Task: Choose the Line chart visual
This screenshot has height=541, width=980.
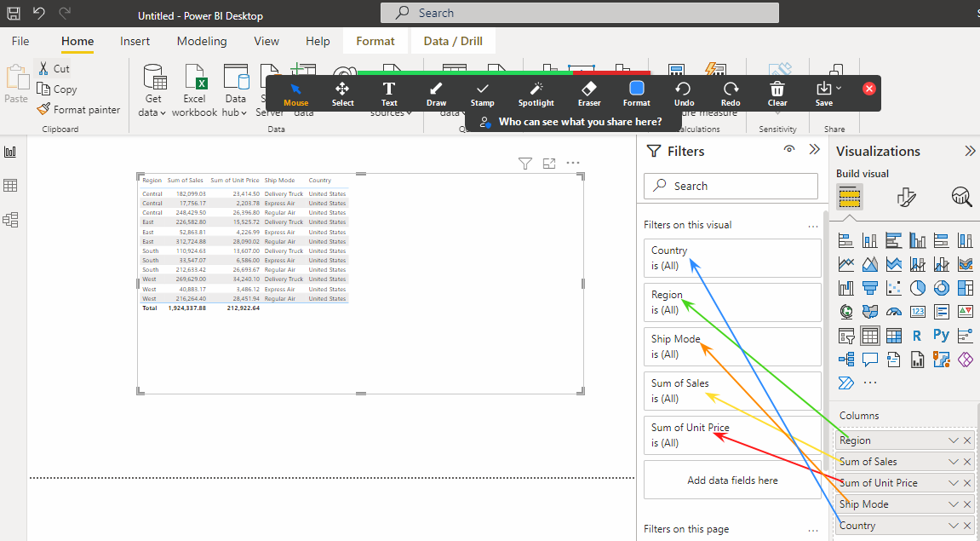Action: [845, 264]
